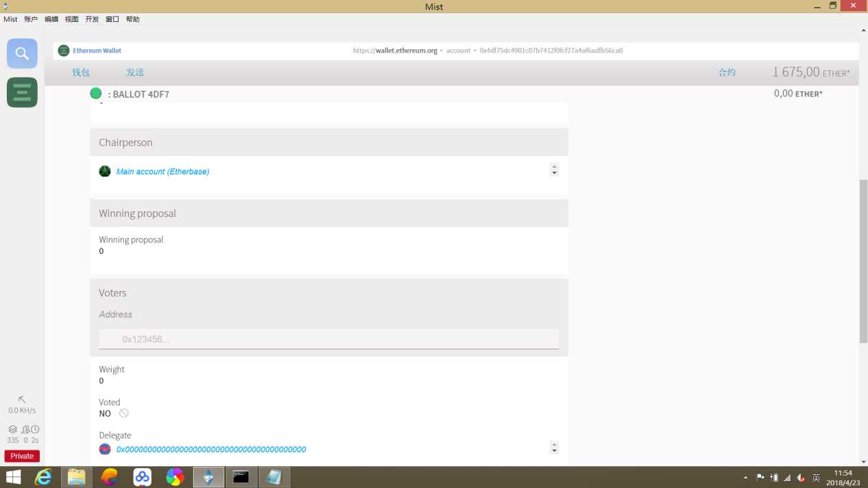
Task: Click the Voted NO status indicator icon
Action: tap(124, 413)
